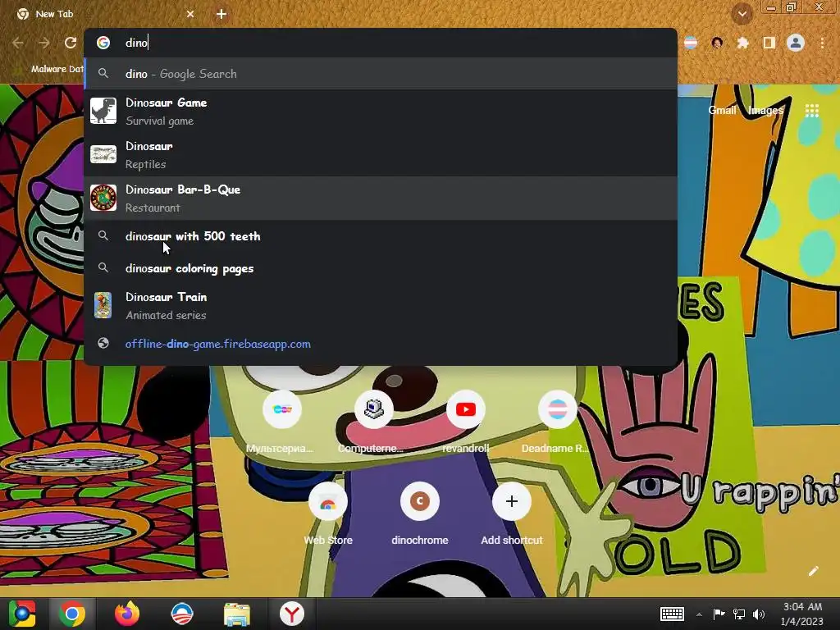Open the Chrome three-dot menu

click(x=822, y=43)
